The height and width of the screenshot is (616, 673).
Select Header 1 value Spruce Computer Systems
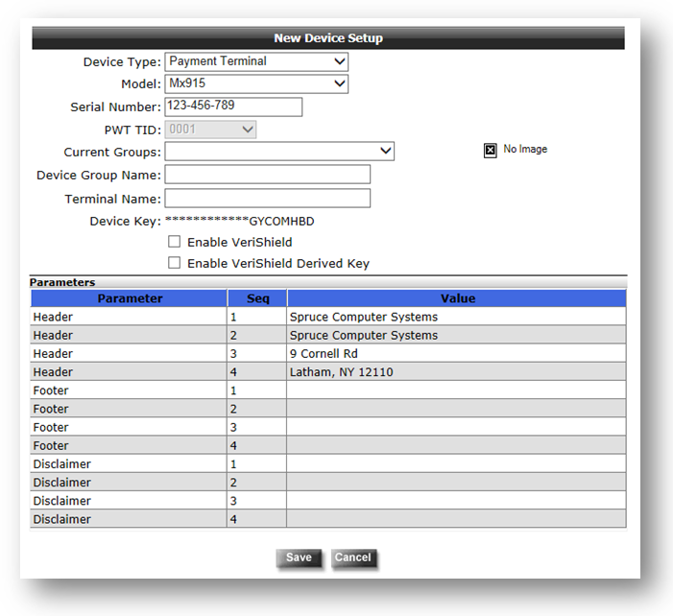coord(456,317)
